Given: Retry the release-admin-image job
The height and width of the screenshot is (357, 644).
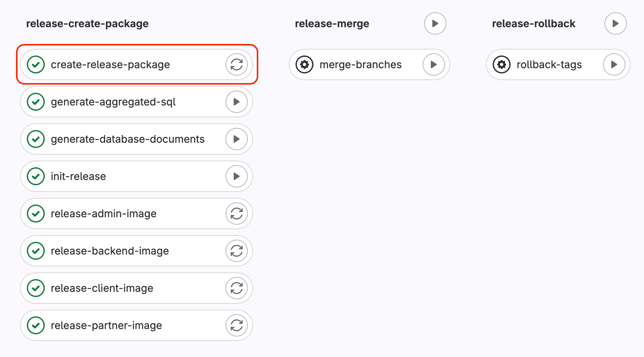Looking at the screenshot, I should 236,214.
